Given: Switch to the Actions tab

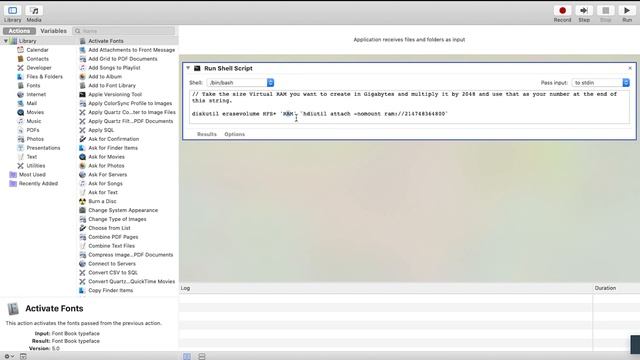Looking at the screenshot, I should tap(19, 31).
